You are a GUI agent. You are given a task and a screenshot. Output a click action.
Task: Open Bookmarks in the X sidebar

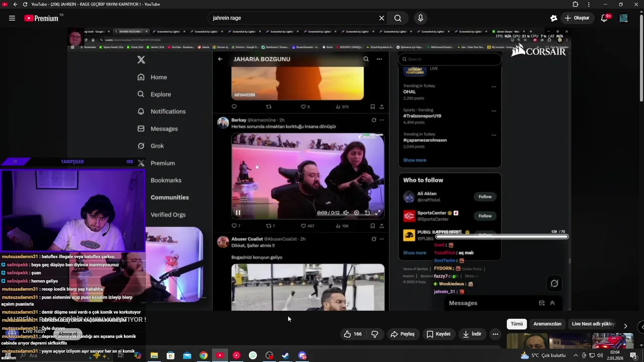coord(166,180)
